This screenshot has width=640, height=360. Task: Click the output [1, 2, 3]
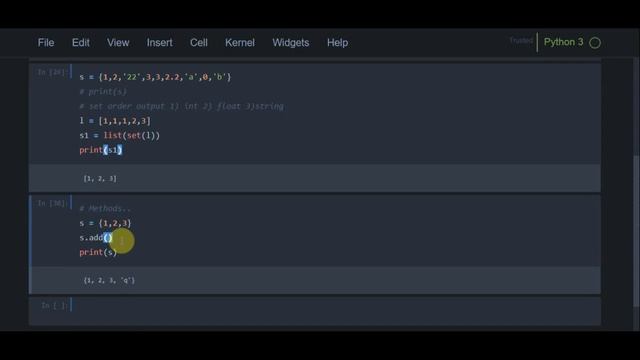(x=100, y=178)
